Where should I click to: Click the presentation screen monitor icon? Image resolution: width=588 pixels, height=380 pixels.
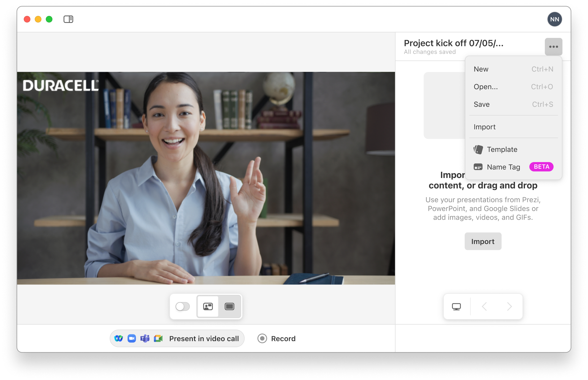point(456,307)
